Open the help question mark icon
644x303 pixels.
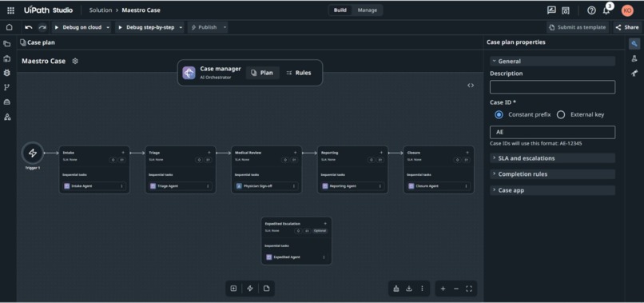tap(591, 10)
